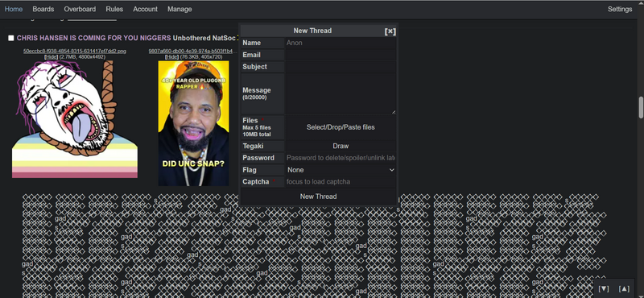Open the 50eccbc8...png file name link
Viewport: 644px width, 298px height.
75,51
